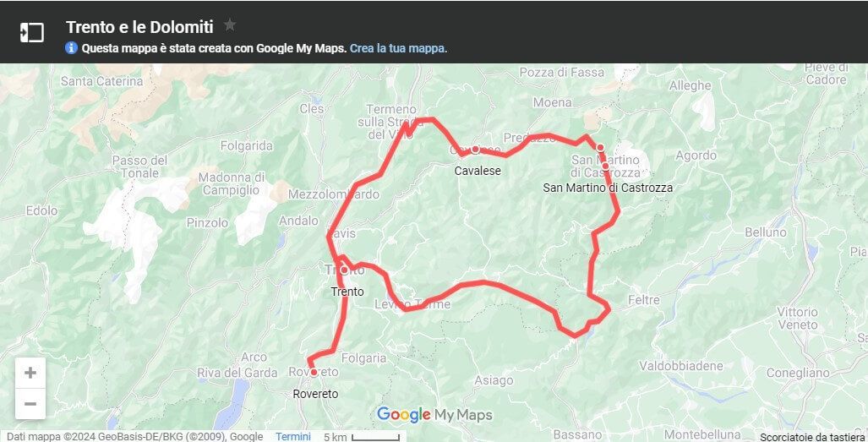Click Scorciatoie da tastiera button
Screen dimensions: 868x442
pyautogui.click(x=811, y=437)
